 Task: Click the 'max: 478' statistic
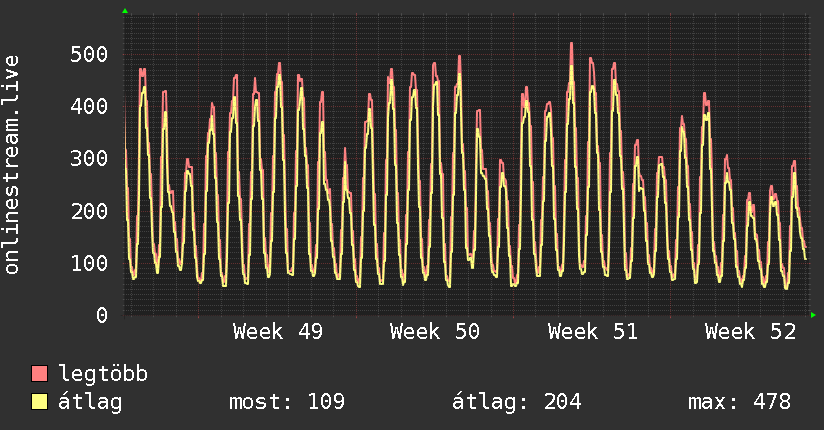pyautogui.click(x=739, y=402)
